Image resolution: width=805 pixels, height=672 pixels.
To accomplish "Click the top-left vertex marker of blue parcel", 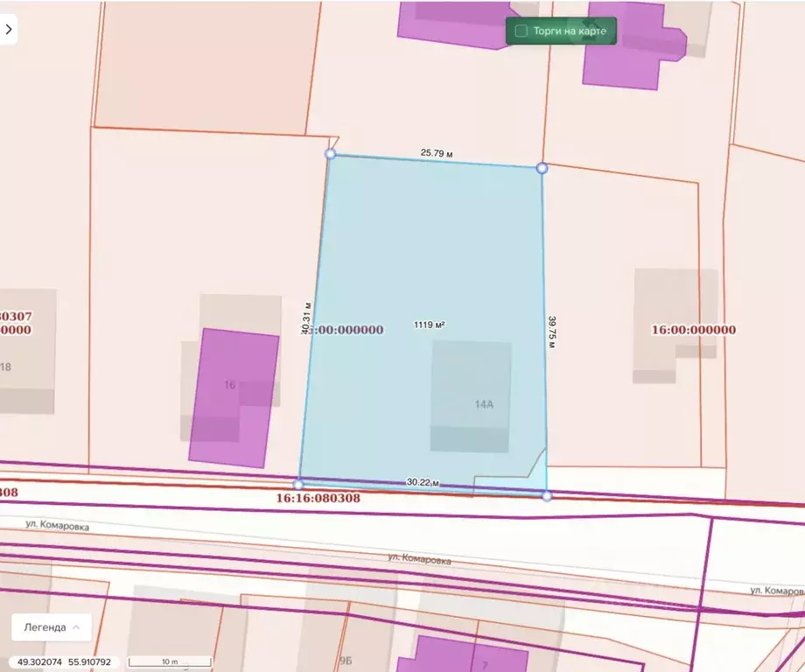I will click(x=330, y=154).
